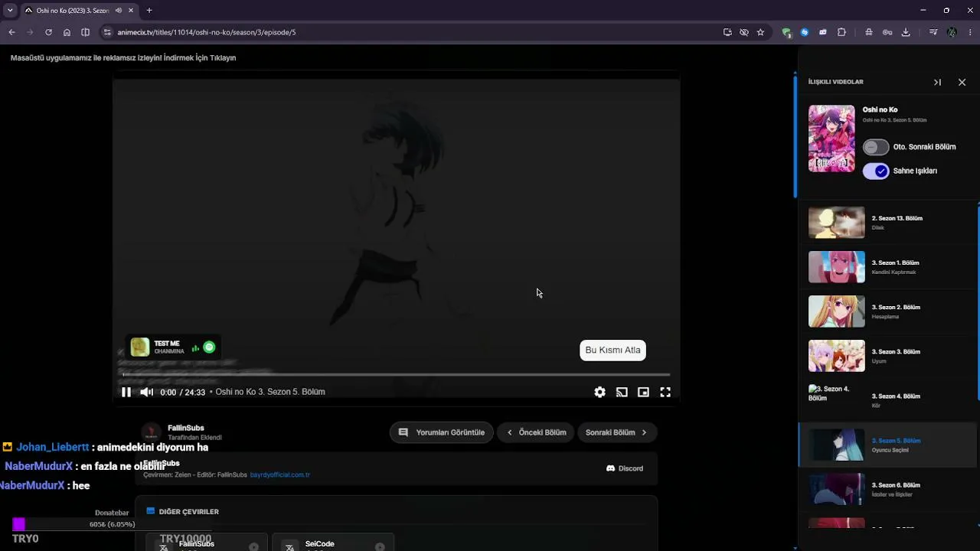Open video player settings gear
The width and height of the screenshot is (980, 551).
(599, 392)
